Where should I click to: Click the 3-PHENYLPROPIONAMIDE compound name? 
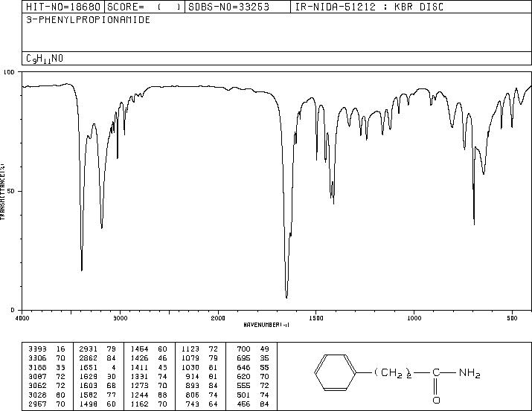89,19
